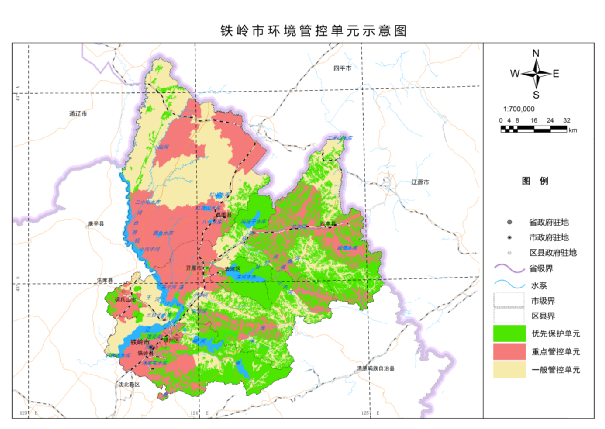Click the 省政府驻地 legend dot symbol

pyautogui.click(x=510, y=220)
